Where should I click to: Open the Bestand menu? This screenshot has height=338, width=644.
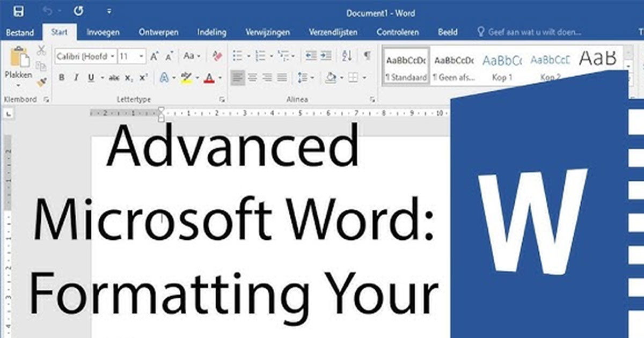pyautogui.click(x=20, y=32)
